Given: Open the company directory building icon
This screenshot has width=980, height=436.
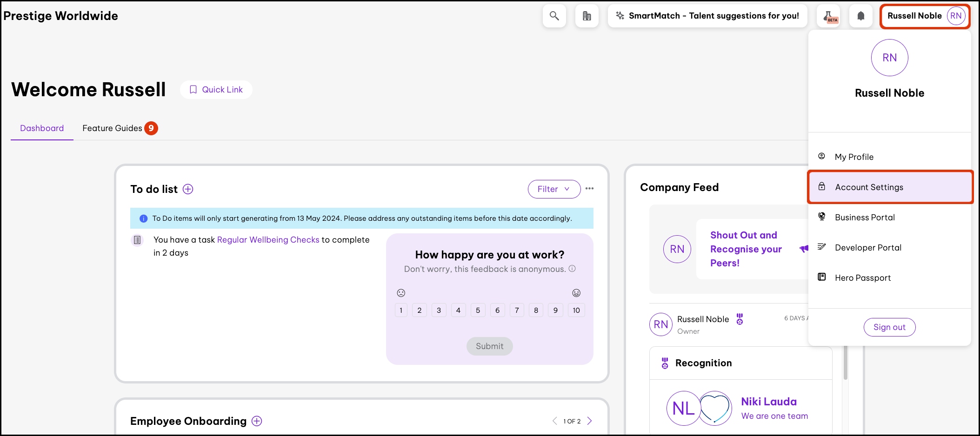Looking at the screenshot, I should [587, 16].
